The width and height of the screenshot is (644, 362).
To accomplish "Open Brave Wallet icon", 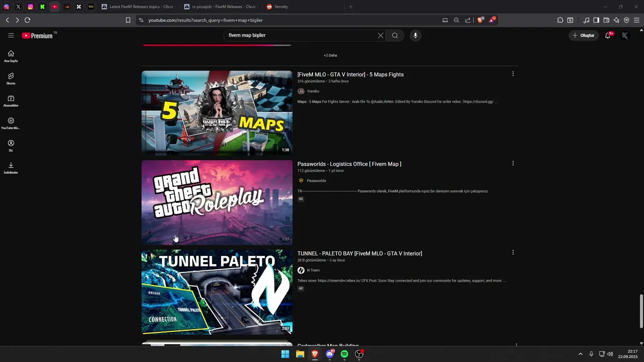I will pos(606,20).
